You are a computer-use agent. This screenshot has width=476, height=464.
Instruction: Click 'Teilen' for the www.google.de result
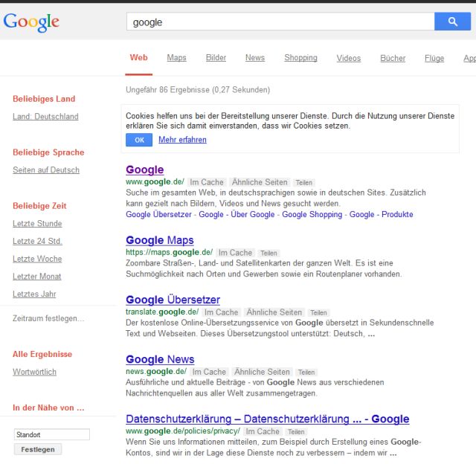[x=304, y=182]
